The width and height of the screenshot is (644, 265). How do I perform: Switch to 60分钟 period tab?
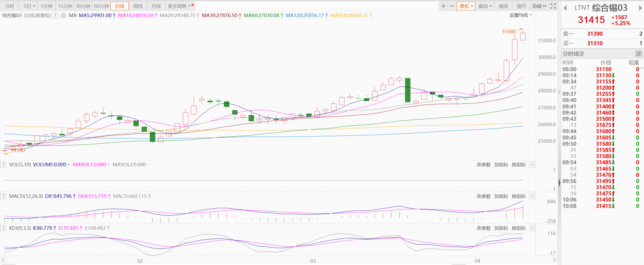point(101,6)
